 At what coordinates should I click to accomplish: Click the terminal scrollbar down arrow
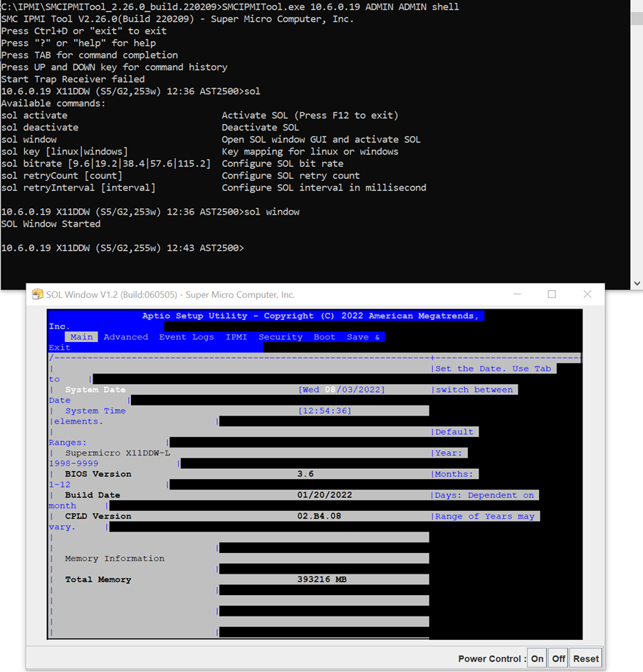pos(637,283)
